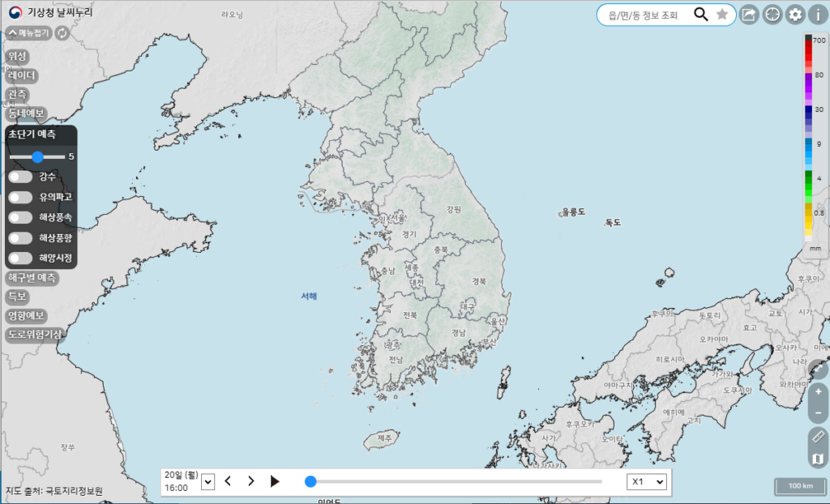830x504 pixels.
Task: Zoom in with the plus button
Action: pyautogui.click(x=818, y=391)
